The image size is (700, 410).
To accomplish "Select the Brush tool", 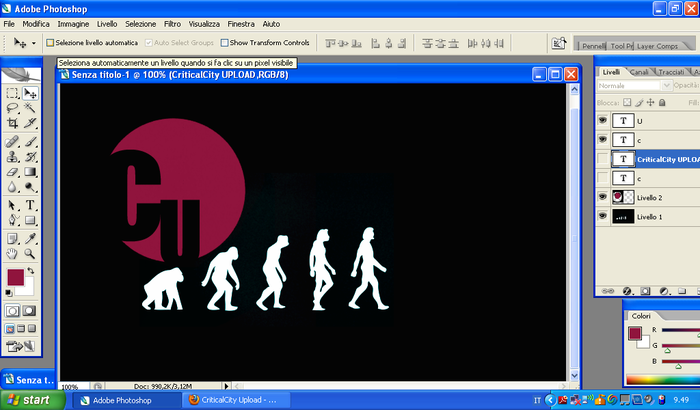I will 30,142.
